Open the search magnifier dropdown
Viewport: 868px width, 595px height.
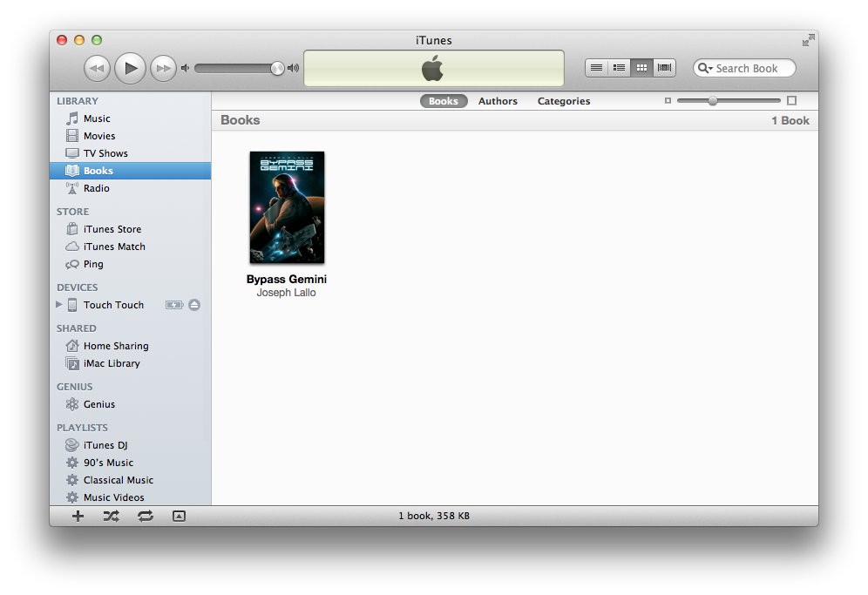point(704,68)
